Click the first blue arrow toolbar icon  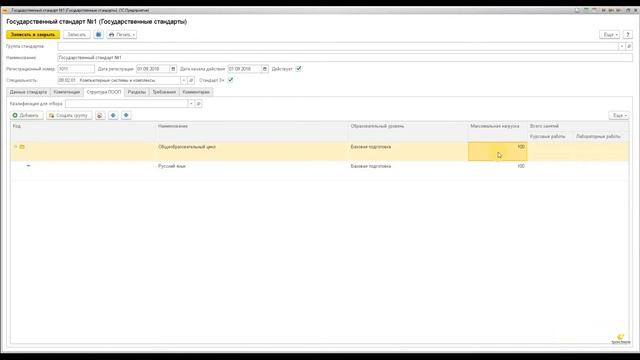[113, 116]
